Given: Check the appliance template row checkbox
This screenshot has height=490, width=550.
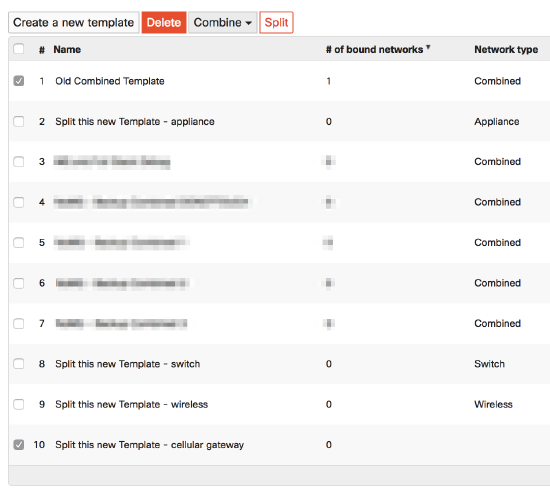Looking at the screenshot, I should (x=19, y=121).
